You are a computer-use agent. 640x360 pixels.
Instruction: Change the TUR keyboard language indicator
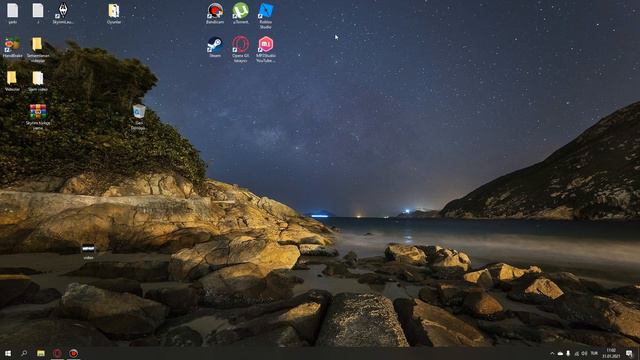point(594,353)
